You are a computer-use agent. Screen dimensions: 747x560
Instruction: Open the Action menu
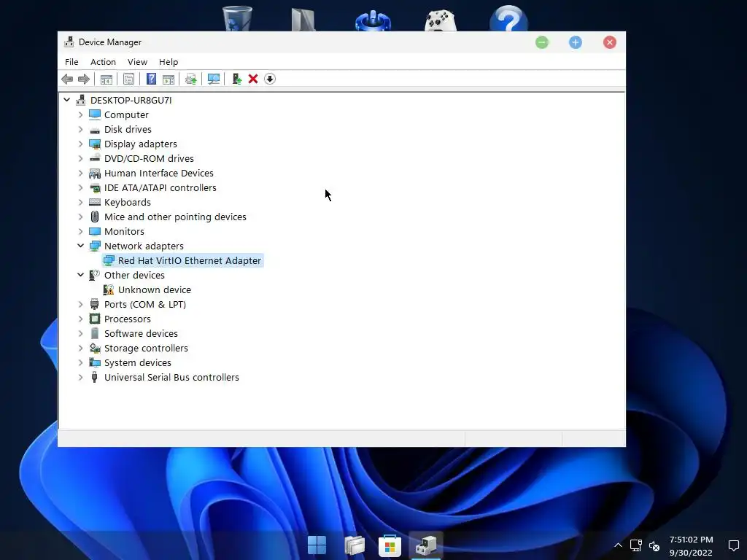click(x=103, y=62)
